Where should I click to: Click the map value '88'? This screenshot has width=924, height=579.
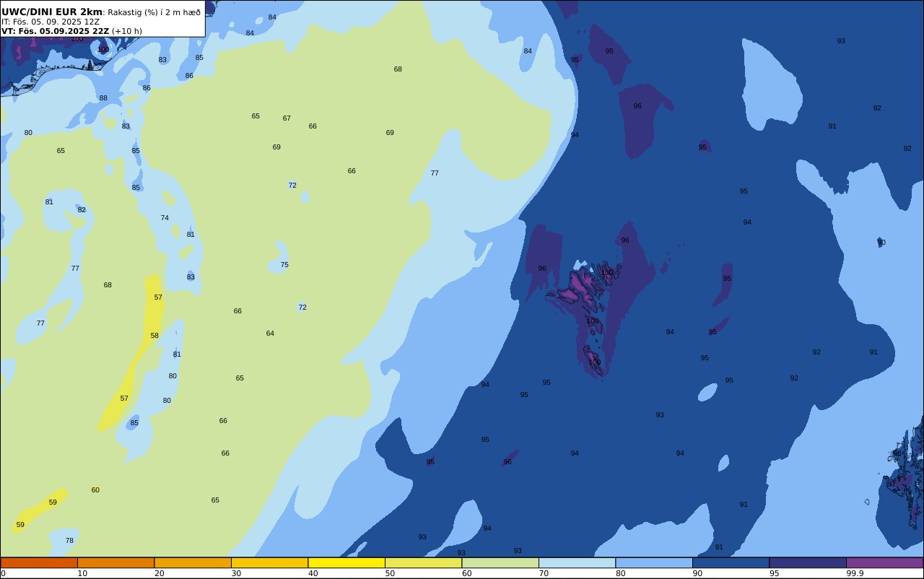point(103,98)
